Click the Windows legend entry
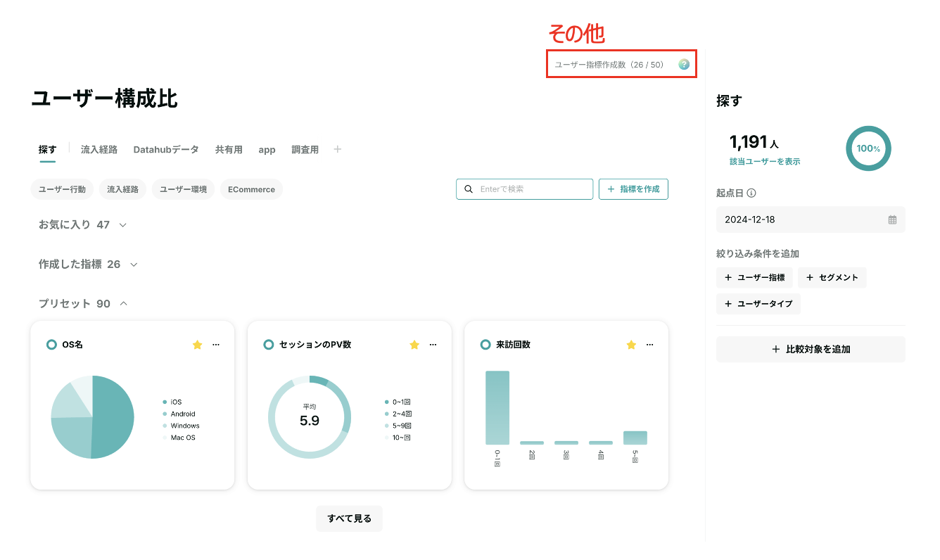Viewport: 940px width, 560px height. click(x=181, y=426)
